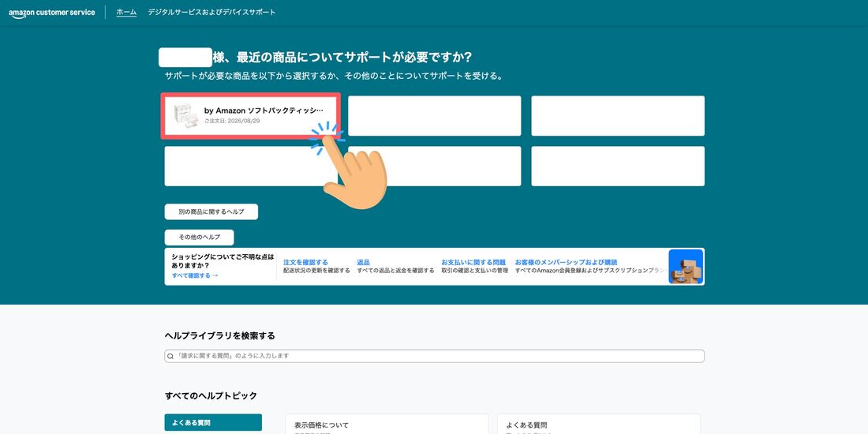The height and width of the screenshot is (434, 868).
Task: Open お客様のメンバーシップおよび購読 link
Action: coord(566,263)
